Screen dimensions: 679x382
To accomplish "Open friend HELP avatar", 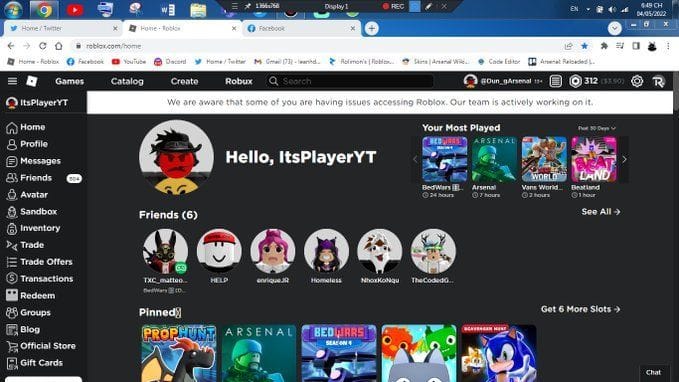I will click(219, 252).
